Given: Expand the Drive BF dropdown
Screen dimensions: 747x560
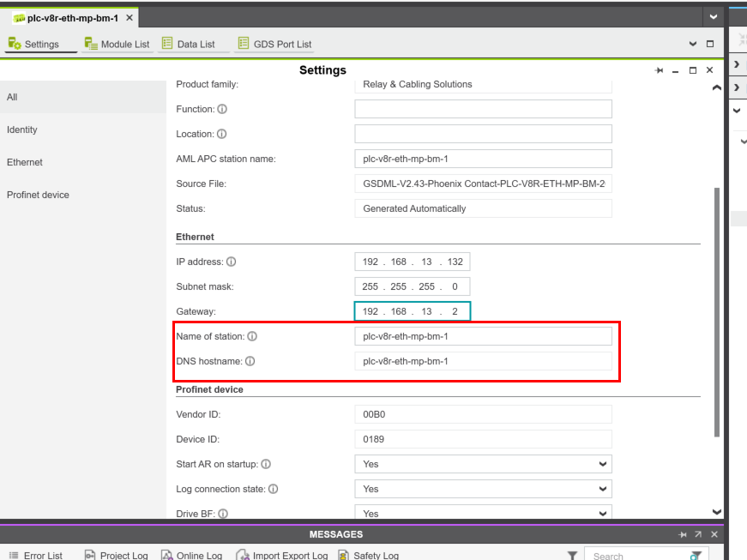Looking at the screenshot, I should tap(483, 513).
